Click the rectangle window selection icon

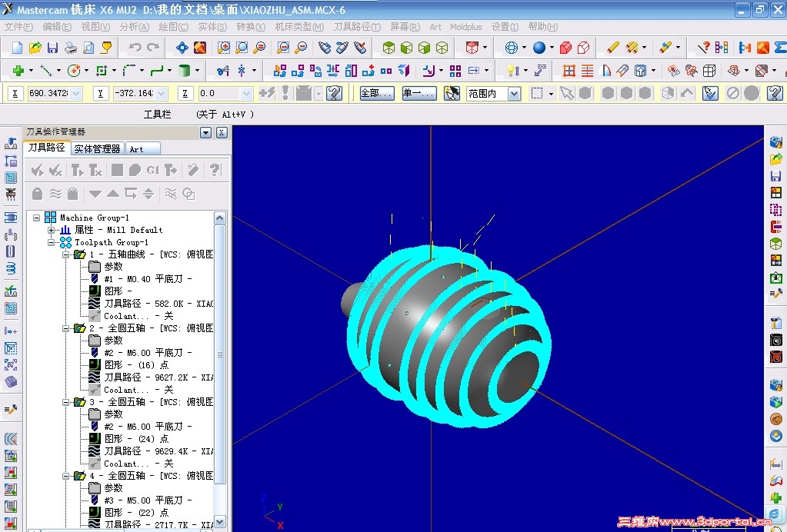coord(537,93)
